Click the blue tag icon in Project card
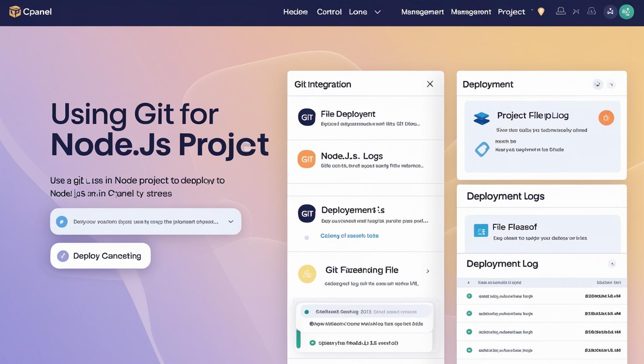This screenshot has height=364, width=644. point(482,149)
